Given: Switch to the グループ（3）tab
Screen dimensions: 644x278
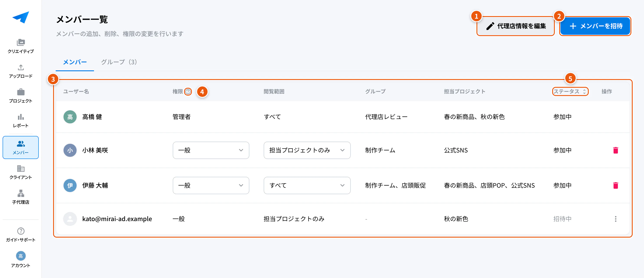Looking at the screenshot, I should coord(119,62).
